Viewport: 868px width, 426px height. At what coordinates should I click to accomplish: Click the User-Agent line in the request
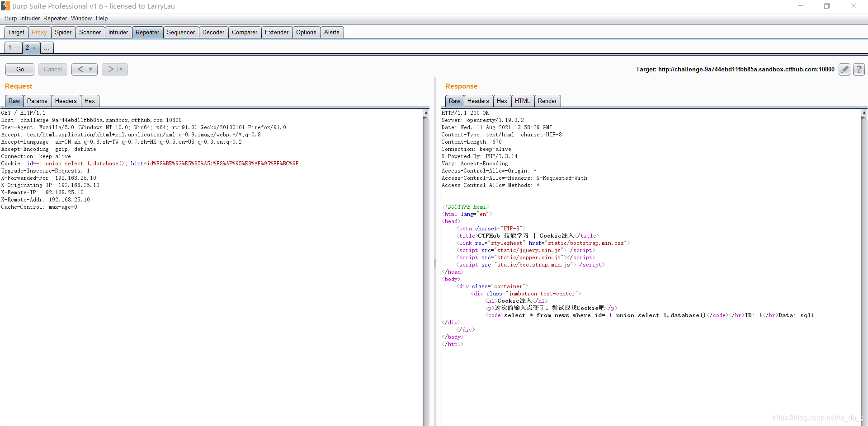143,127
